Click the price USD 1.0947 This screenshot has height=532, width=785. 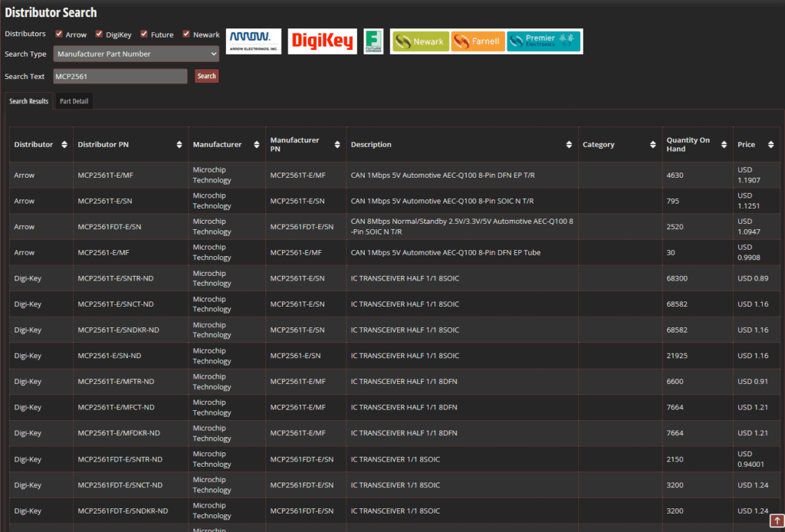click(x=749, y=227)
